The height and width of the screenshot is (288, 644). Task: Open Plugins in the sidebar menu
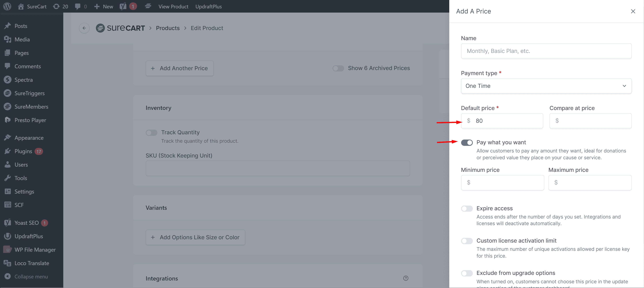(x=23, y=151)
